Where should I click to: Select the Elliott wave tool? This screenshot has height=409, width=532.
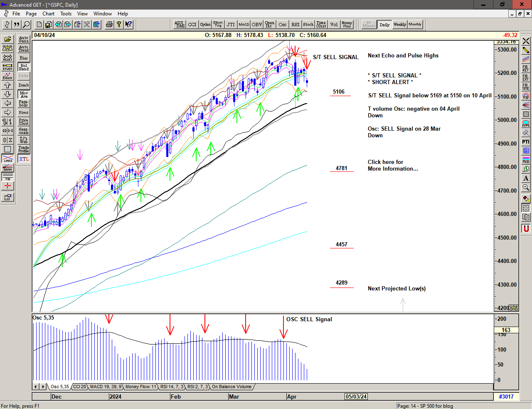click(7, 76)
